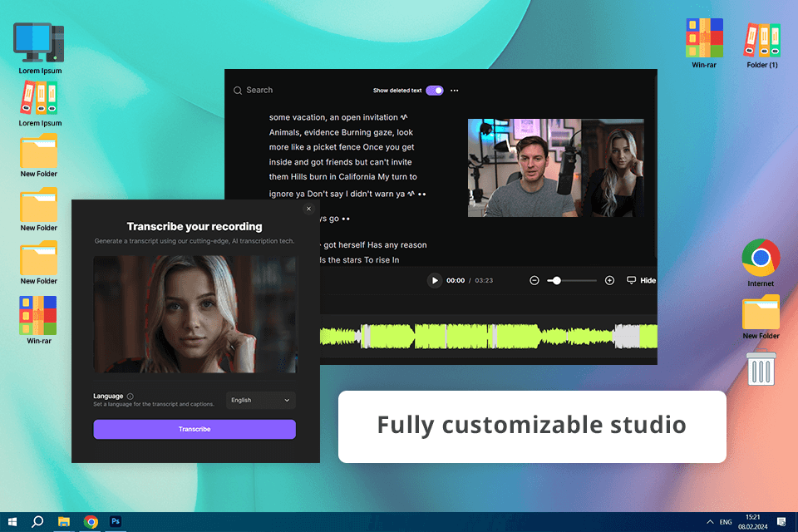Click the Search magnifier icon in transcript editor
This screenshot has width=798, height=532.
pyautogui.click(x=238, y=91)
